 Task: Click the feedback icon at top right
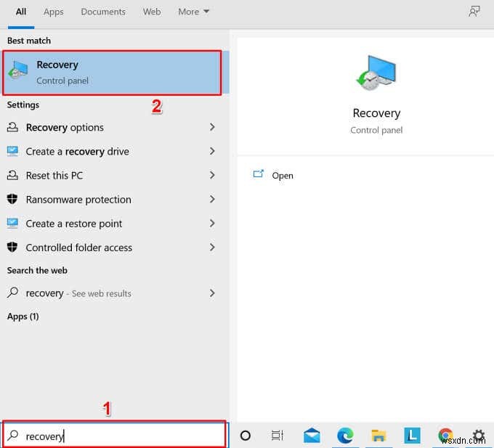(x=474, y=12)
